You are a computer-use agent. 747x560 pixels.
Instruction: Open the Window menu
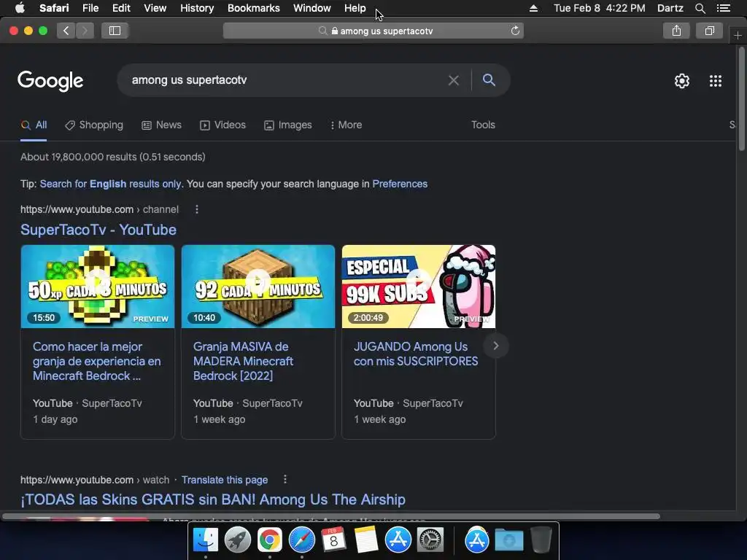coord(312,8)
